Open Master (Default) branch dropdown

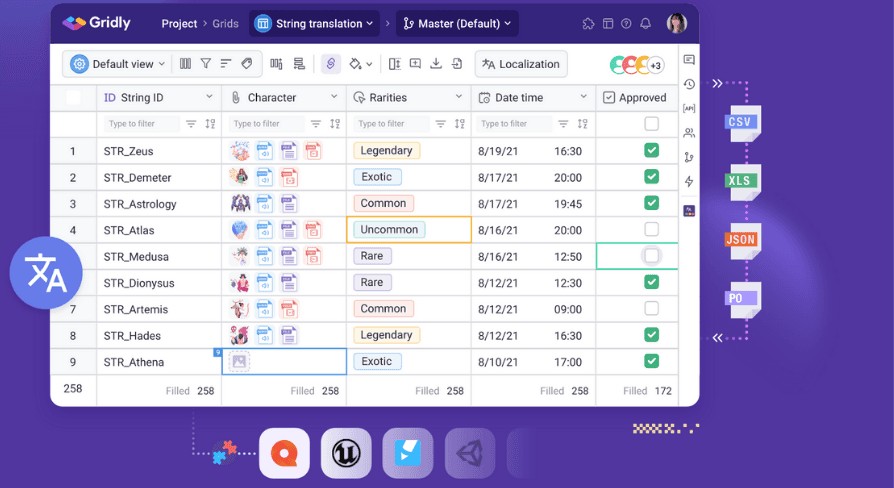[x=457, y=23]
